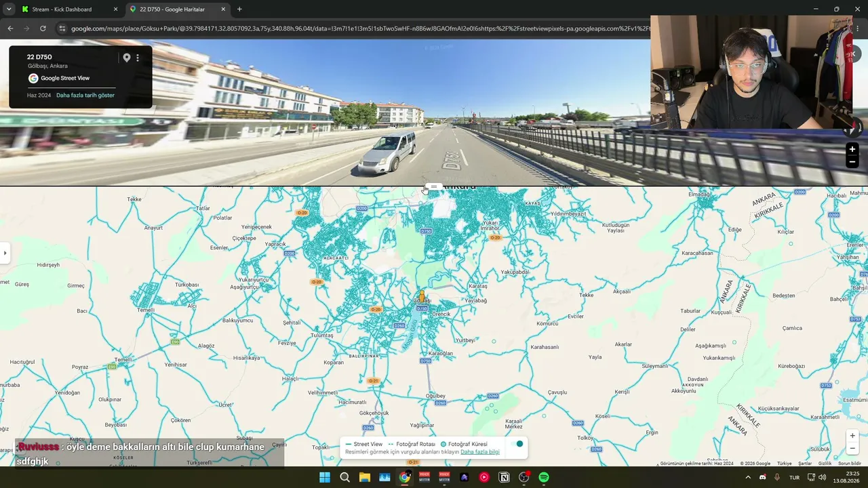Click the 'Süleymanlı' label on the map
This screenshot has height=488, width=868.
tap(655, 366)
